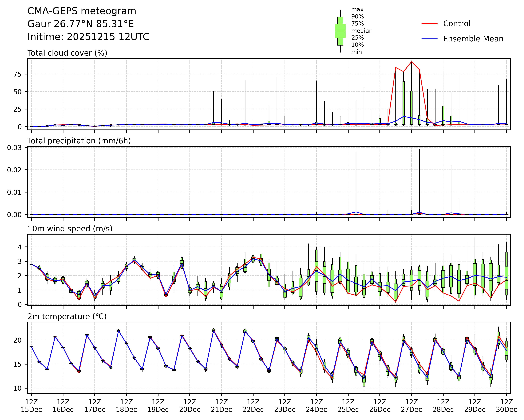Viewport: 524px width, 420px height.
Task: Click the '10m wind speed (m/s)' panel title
Action: coord(70,229)
